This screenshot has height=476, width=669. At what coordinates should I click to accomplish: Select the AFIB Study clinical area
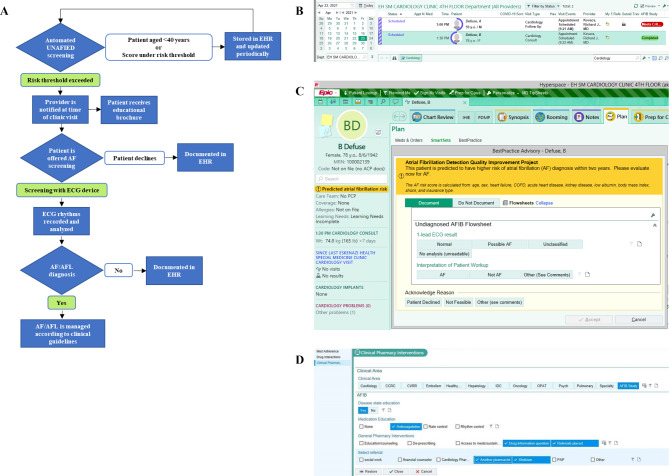[x=628, y=386]
